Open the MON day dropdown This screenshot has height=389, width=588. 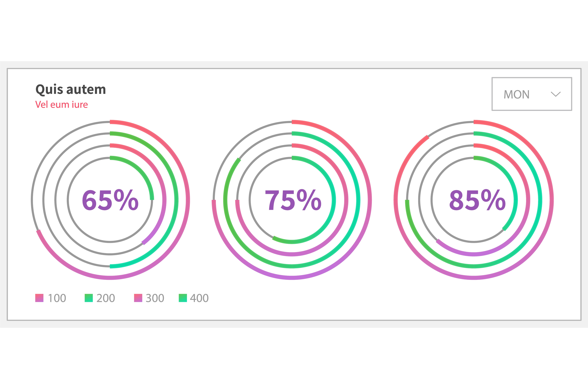click(x=532, y=94)
